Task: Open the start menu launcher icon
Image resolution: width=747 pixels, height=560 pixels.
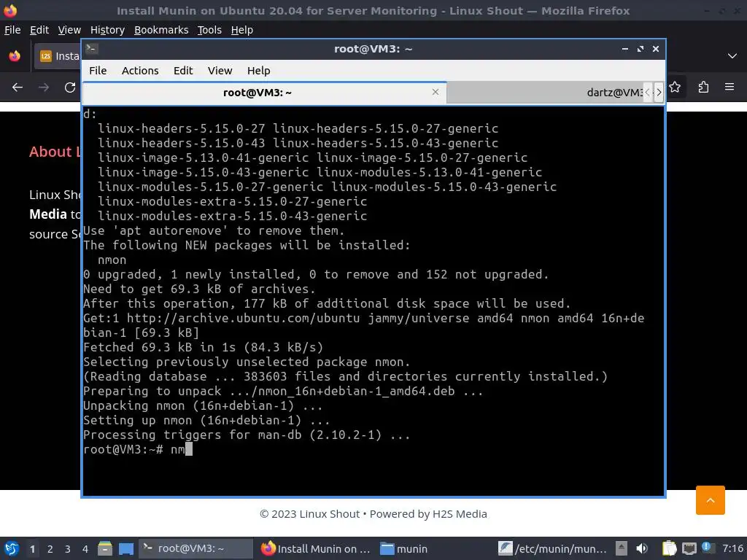Action: [x=12, y=548]
